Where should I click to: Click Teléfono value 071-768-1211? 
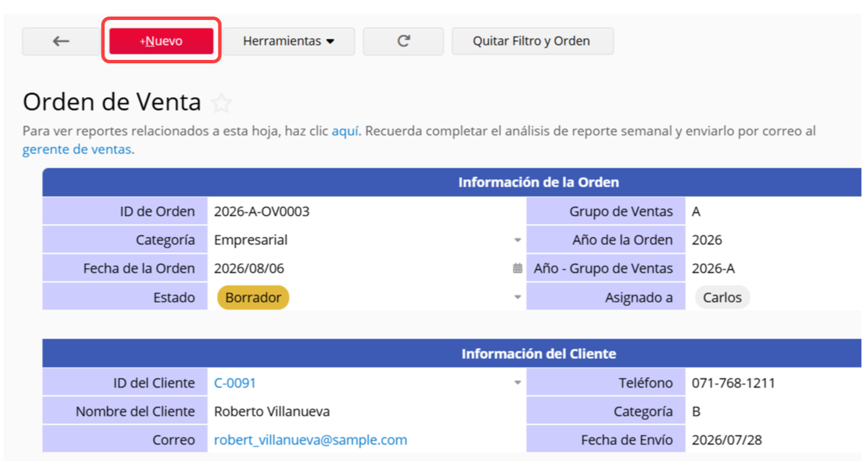[733, 383]
